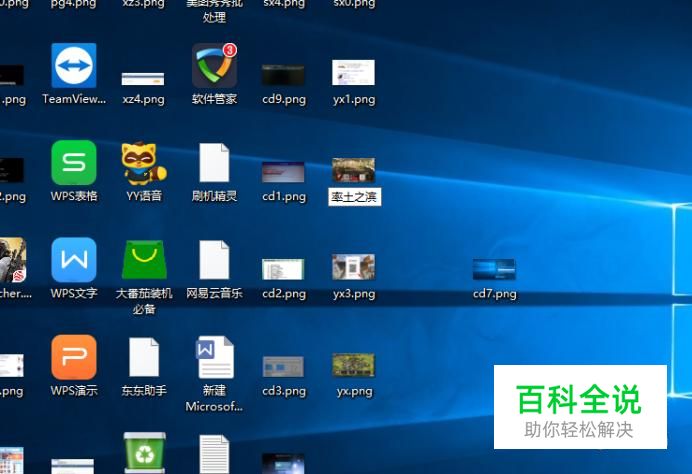Viewport: 692px width, 474px height.
Task: Click the 率土之滨 highlighted icon
Action: pyautogui.click(x=354, y=170)
